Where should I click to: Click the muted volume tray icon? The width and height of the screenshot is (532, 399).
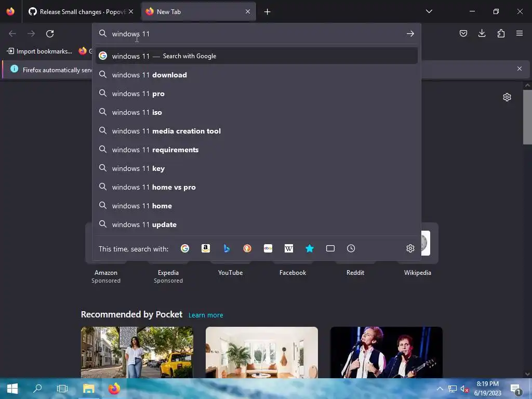pos(464,389)
